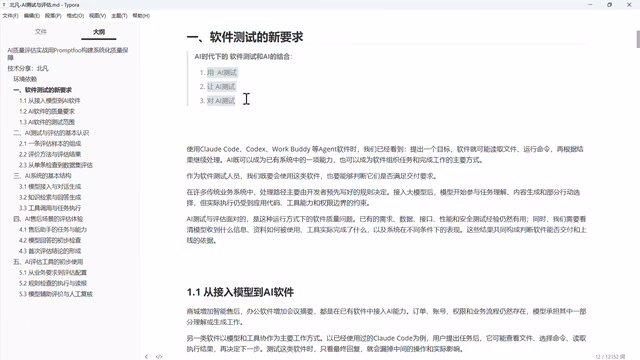This screenshot has height=360, width=640.
Task: Jump to 5.3 模型辅助评价与人工复核
Action: point(56,294)
